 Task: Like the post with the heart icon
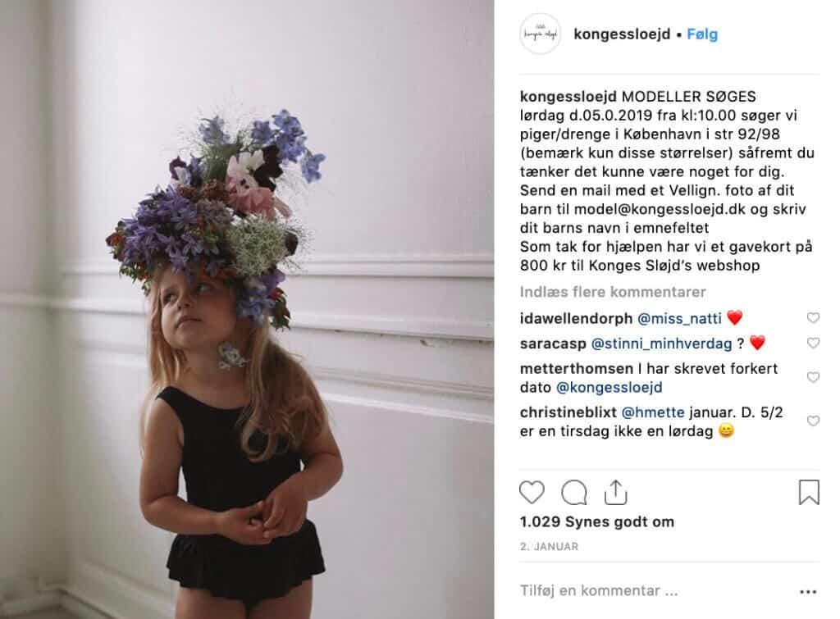click(x=532, y=492)
